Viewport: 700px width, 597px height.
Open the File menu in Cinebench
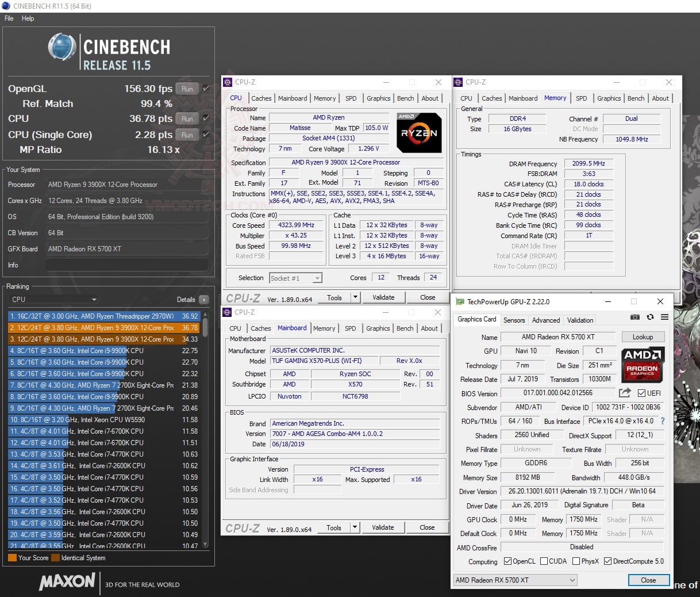click(x=9, y=18)
